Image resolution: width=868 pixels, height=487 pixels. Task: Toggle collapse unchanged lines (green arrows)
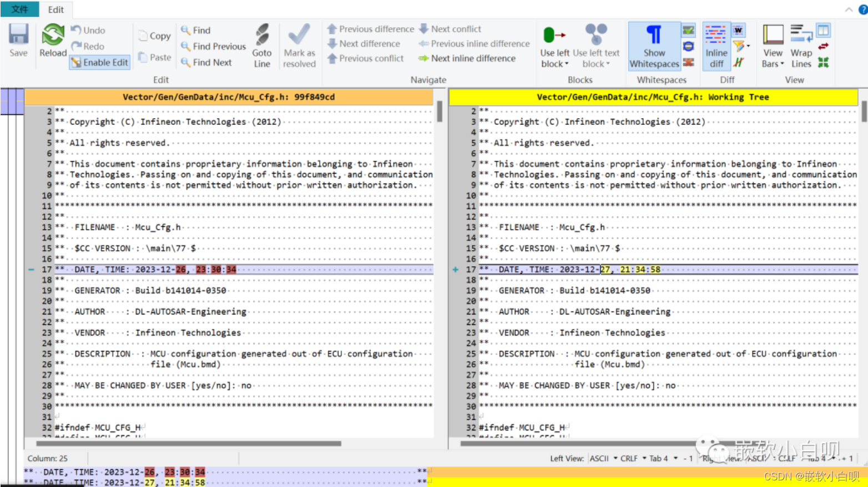pos(824,62)
